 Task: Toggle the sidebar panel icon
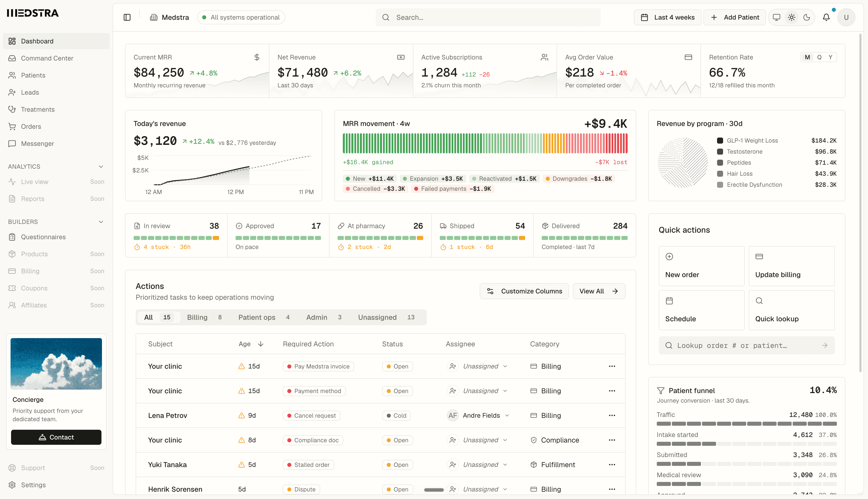127,18
